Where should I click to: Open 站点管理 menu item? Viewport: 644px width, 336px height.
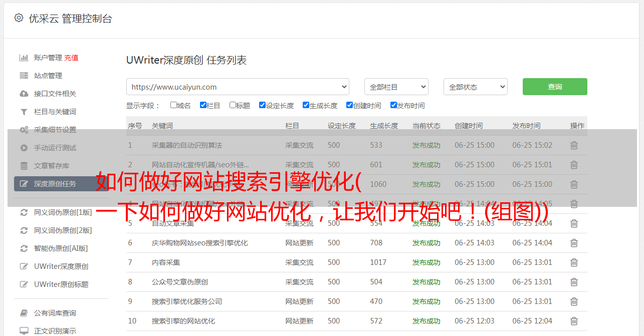pos(48,76)
